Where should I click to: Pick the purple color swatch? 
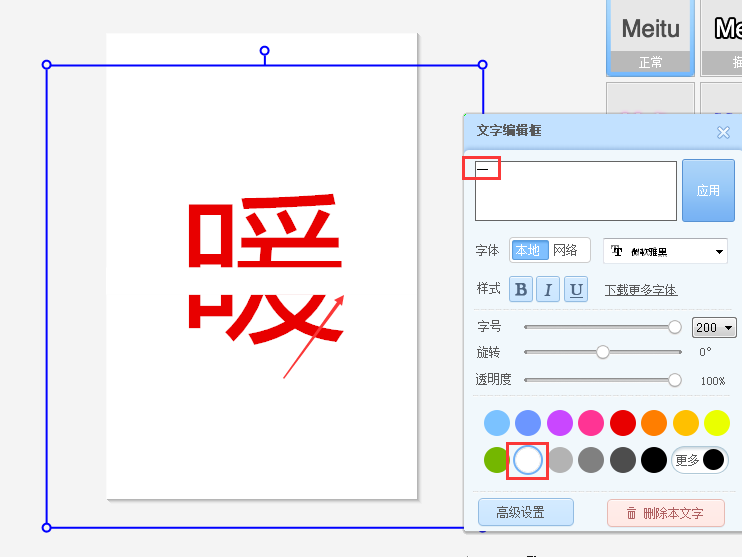pos(560,423)
